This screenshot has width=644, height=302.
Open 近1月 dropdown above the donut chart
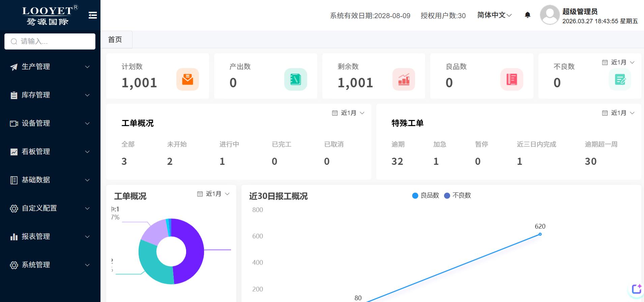click(x=213, y=194)
